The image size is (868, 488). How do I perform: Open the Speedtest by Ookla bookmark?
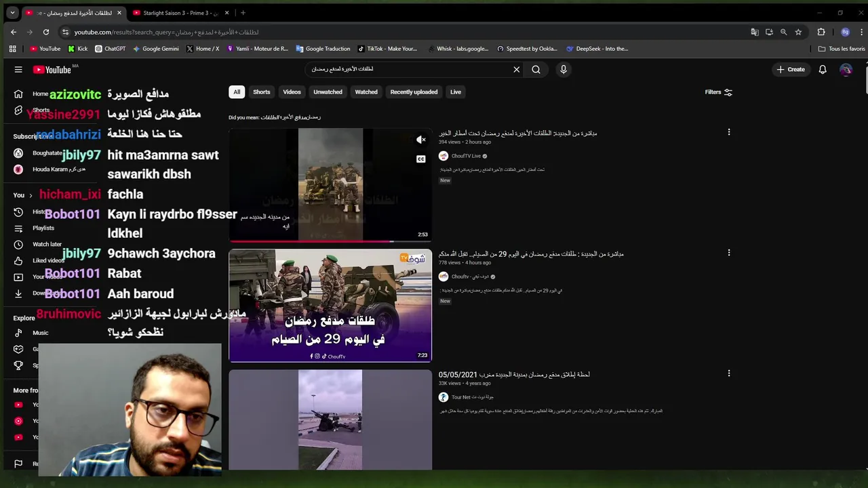528,49
